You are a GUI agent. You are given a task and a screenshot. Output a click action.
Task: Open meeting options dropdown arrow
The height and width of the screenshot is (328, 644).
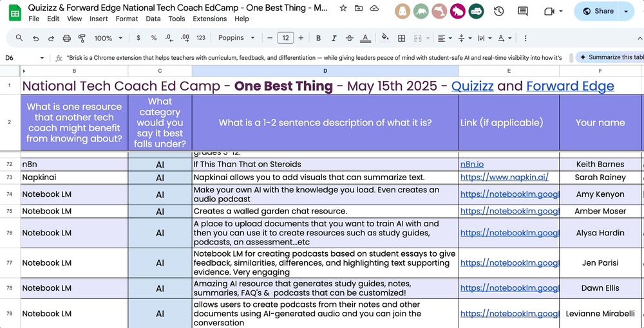tap(561, 12)
